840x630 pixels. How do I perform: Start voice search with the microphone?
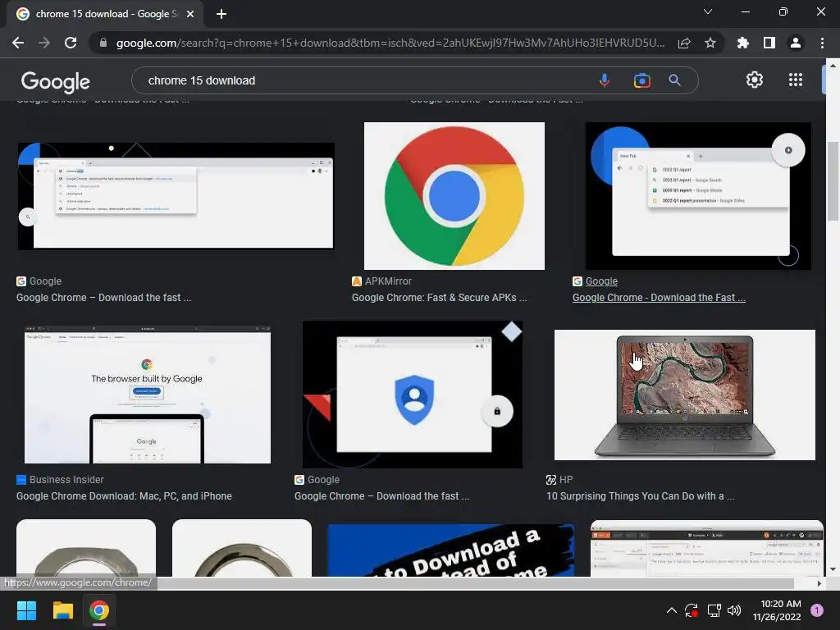605,80
